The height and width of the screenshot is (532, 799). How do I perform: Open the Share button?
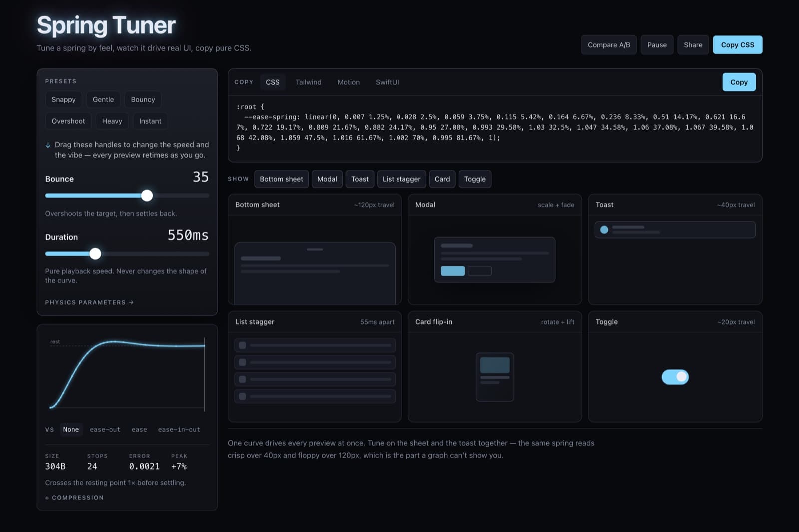693,45
